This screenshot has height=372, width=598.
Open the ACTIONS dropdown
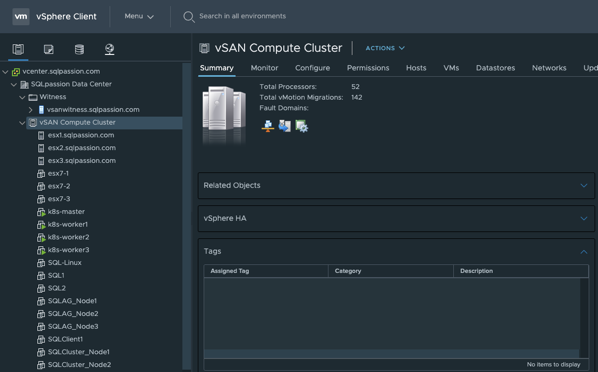[x=385, y=48]
